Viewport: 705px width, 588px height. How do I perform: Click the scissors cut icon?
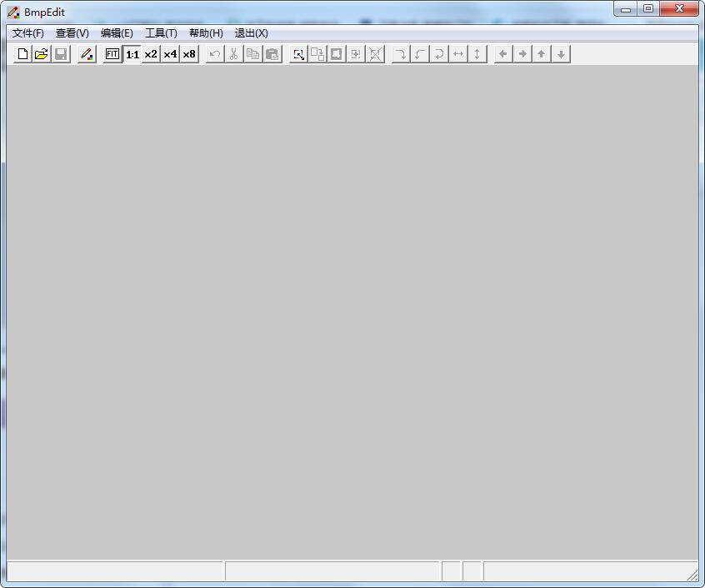(234, 54)
